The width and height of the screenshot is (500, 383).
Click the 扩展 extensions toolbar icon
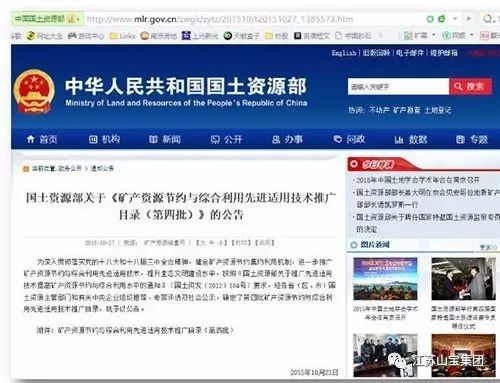(415, 35)
